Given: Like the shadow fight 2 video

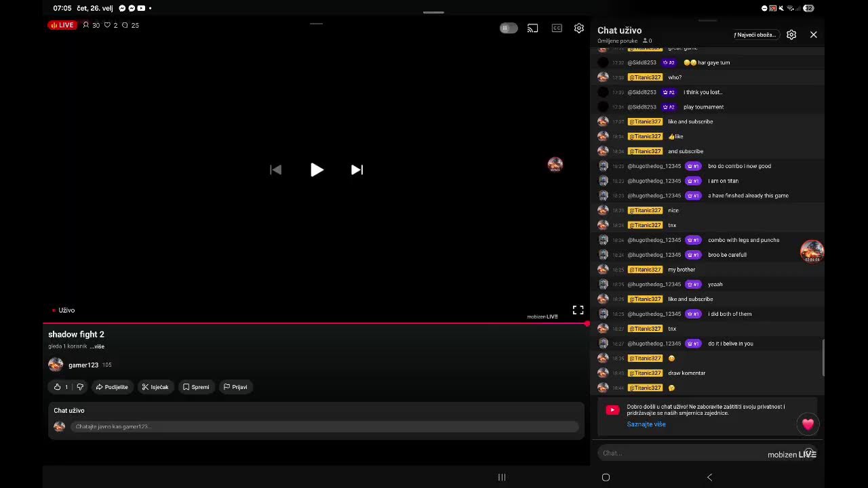Looking at the screenshot, I should point(61,387).
